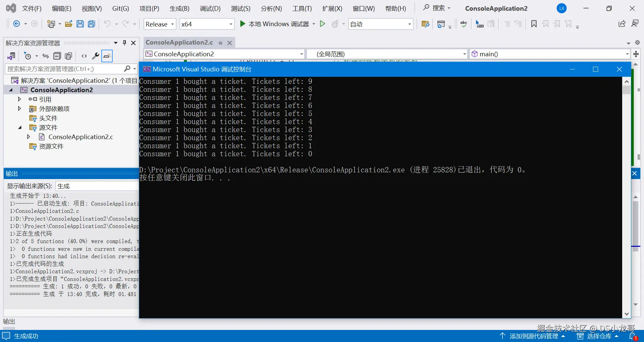The image size is (644, 342).
Task: Toggle the preview selected items icon
Action: [x=107, y=56]
